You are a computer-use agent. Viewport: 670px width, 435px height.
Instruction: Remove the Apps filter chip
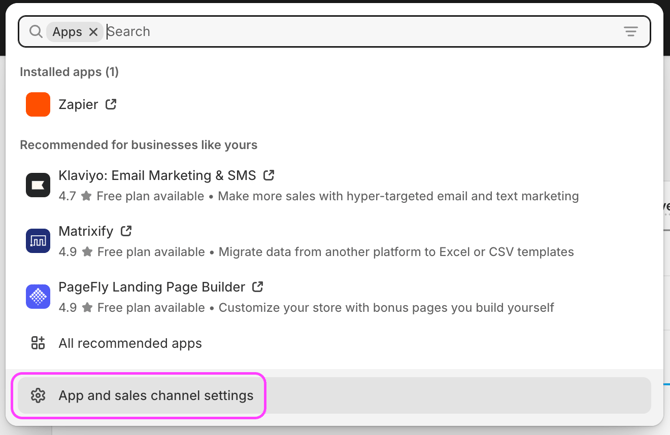pyautogui.click(x=93, y=32)
